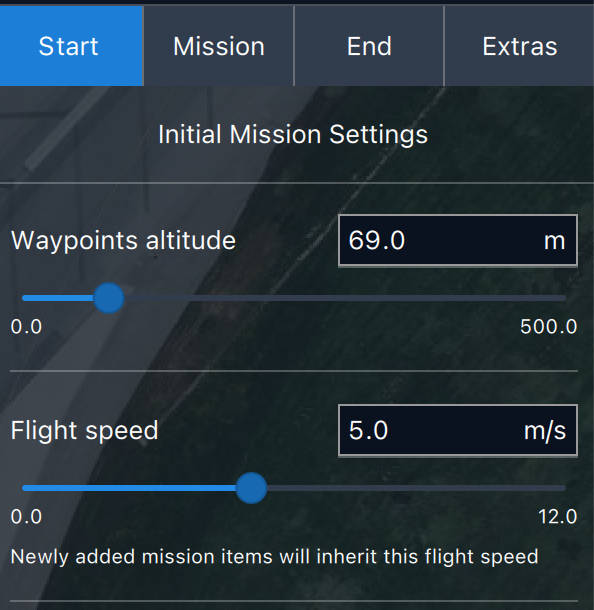Click the m unit in altitude field
This screenshot has width=594, height=610.
554,241
